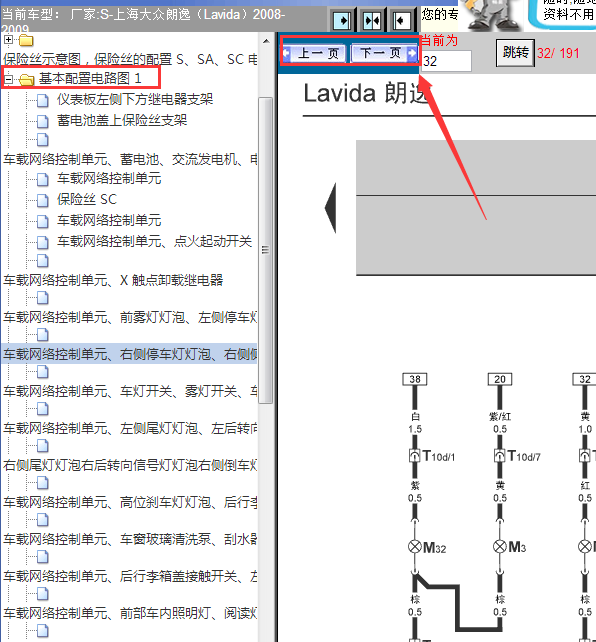Select 车载网络控制单元、蓄电池、交流发电机 entry
596x642 pixels.
point(130,159)
